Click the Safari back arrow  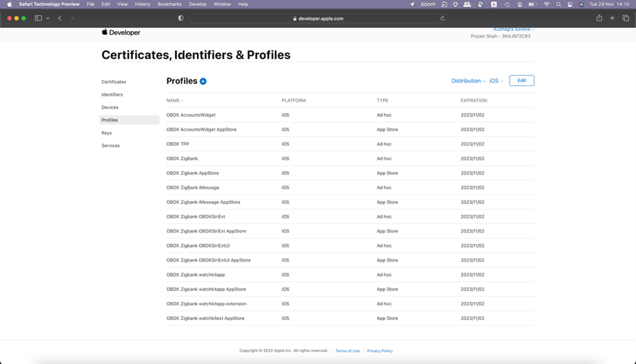[x=60, y=19]
